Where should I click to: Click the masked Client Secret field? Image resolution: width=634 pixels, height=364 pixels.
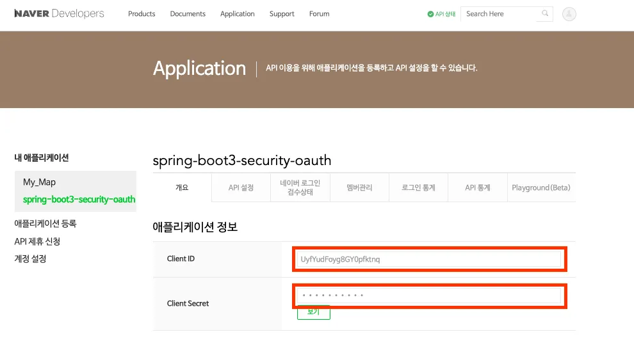(x=429, y=296)
